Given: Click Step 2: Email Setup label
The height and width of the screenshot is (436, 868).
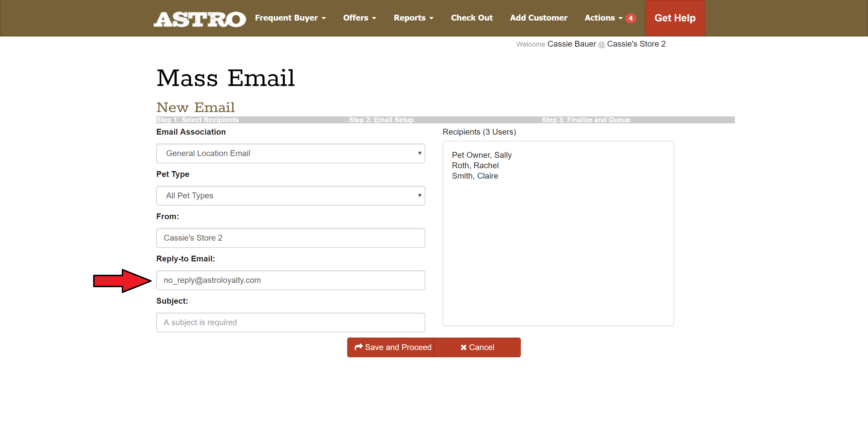Looking at the screenshot, I should point(381,120).
